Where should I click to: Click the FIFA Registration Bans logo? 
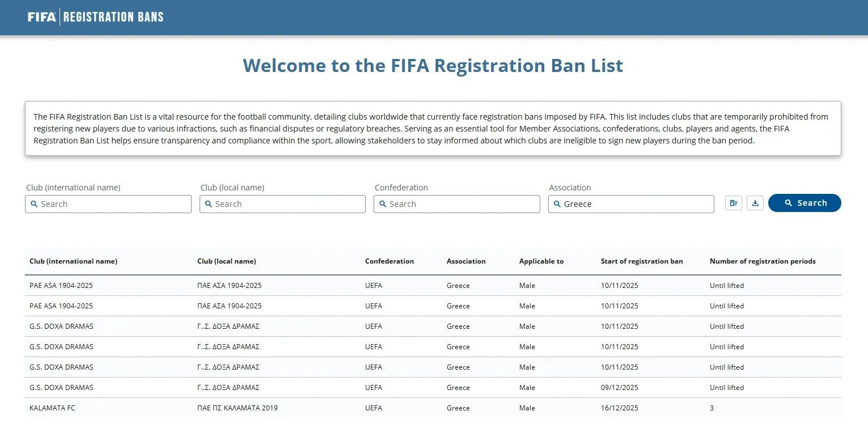pos(95,17)
